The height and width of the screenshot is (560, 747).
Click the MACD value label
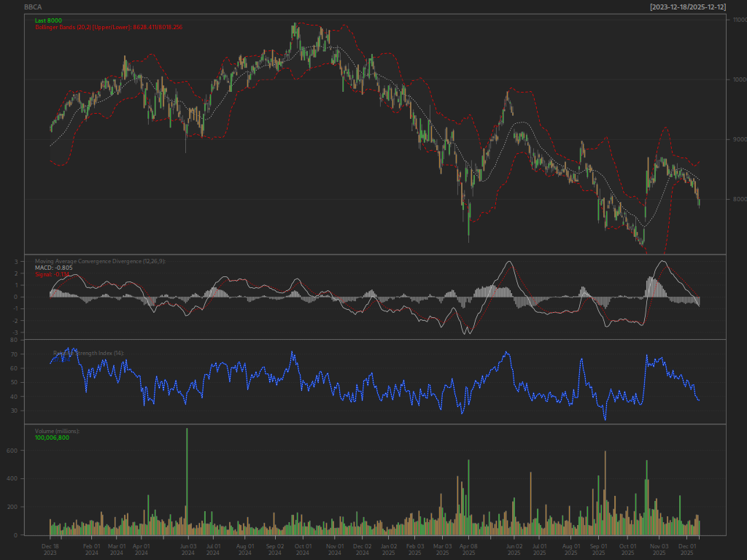click(54, 268)
